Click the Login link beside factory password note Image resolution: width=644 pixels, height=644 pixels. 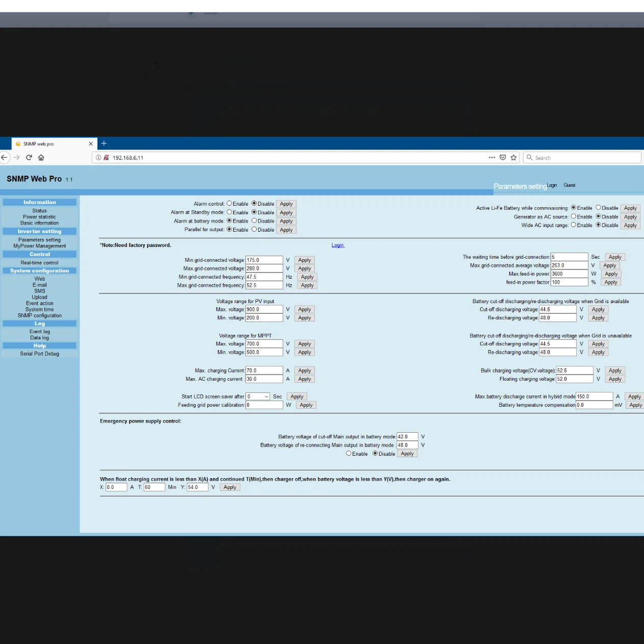338,245
